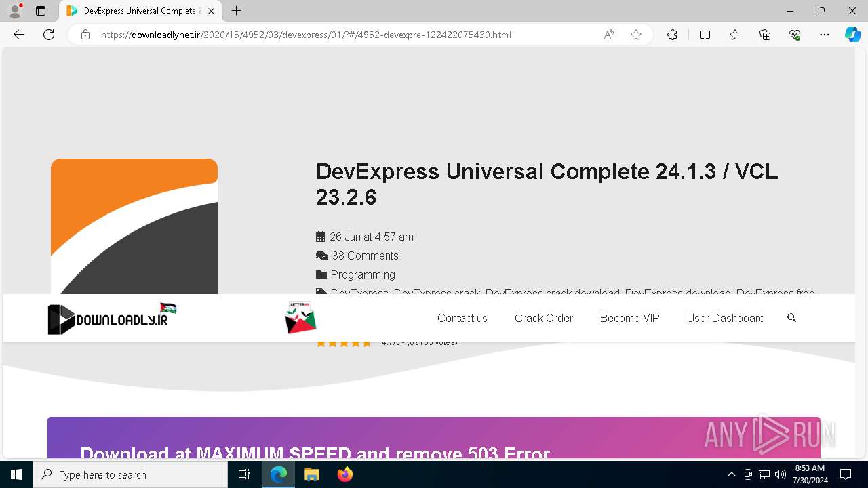This screenshot has height=488, width=868.
Task: Open the Programming category link
Action: [363, 274]
